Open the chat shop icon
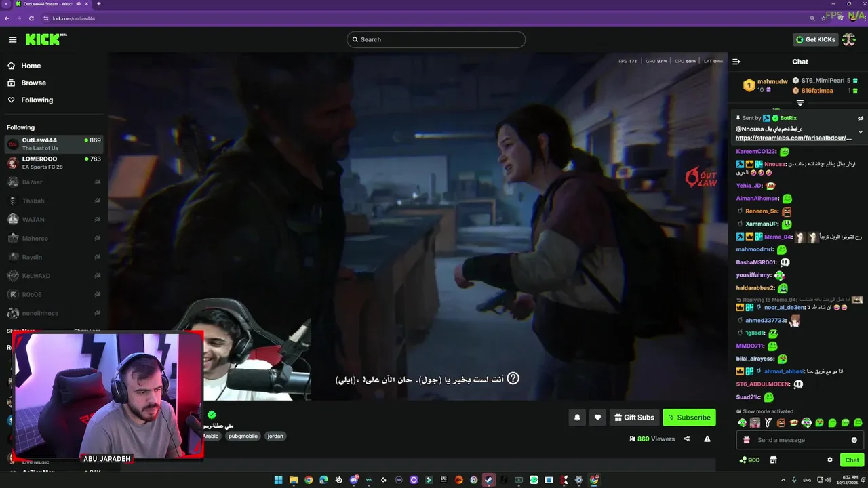Viewport: 868px width, 488px height. tap(773, 460)
